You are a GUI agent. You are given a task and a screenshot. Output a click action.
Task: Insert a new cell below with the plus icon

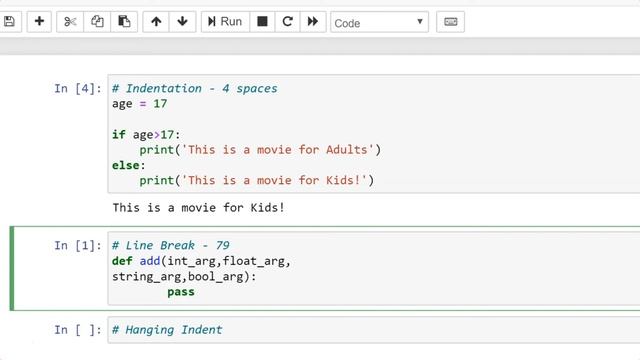[x=39, y=22]
